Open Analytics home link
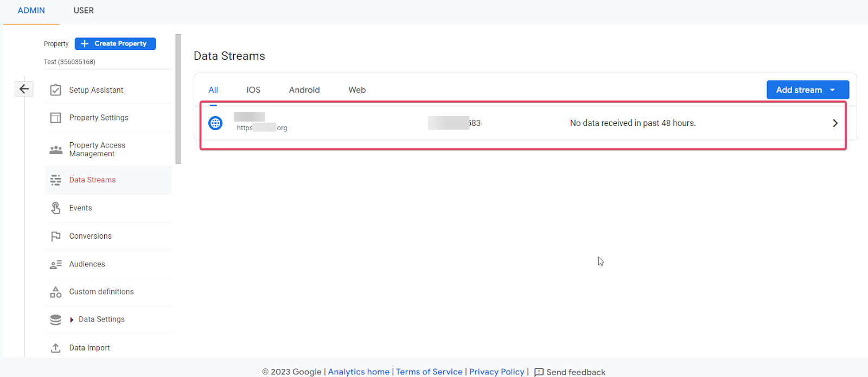 (x=359, y=372)
